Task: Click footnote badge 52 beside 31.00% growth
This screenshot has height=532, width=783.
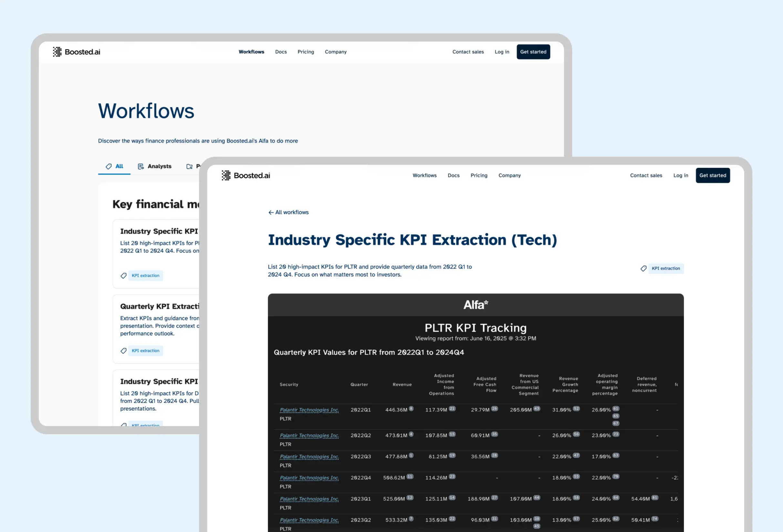Action: [576, 408]
